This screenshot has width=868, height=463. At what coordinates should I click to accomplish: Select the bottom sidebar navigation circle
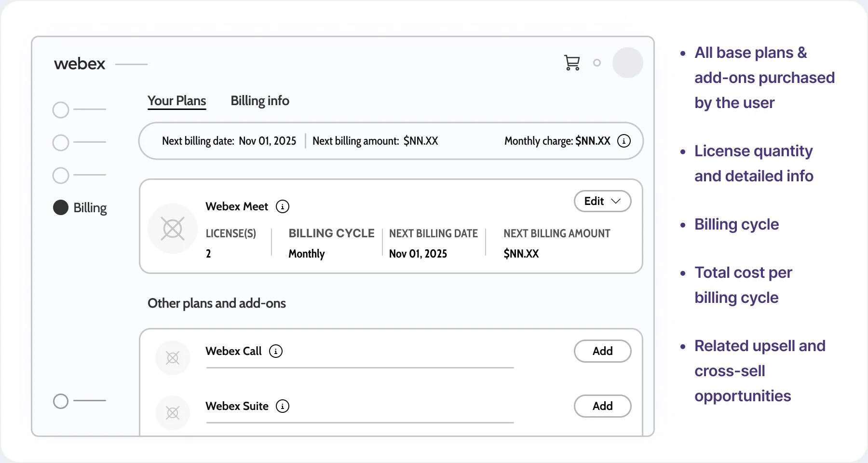click(x=61, y=401)
